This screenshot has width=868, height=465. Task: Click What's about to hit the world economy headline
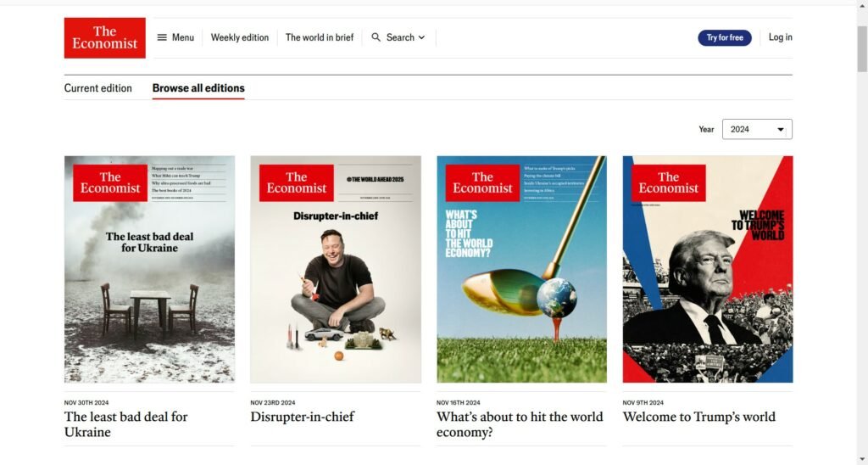point(520,424)
